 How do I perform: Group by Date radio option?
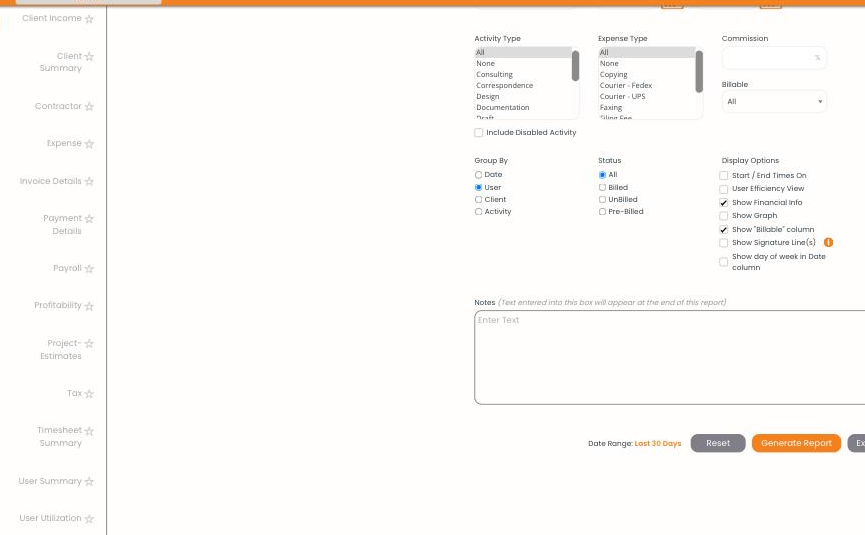pos(478,175)
